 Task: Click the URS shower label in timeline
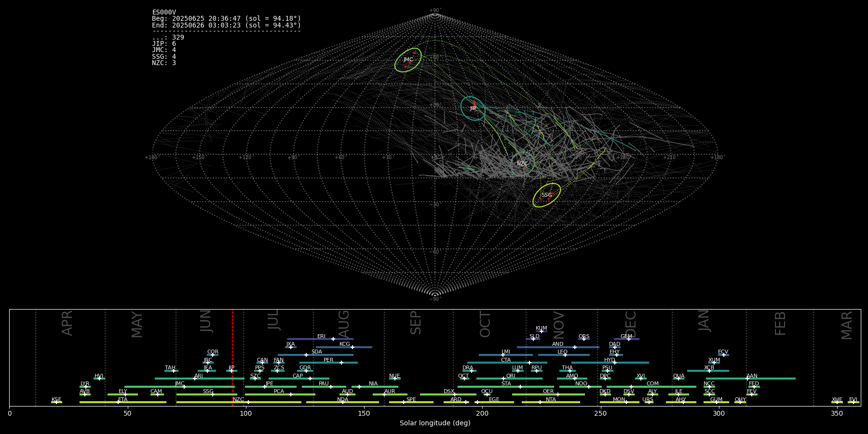[x=648, y=400]
